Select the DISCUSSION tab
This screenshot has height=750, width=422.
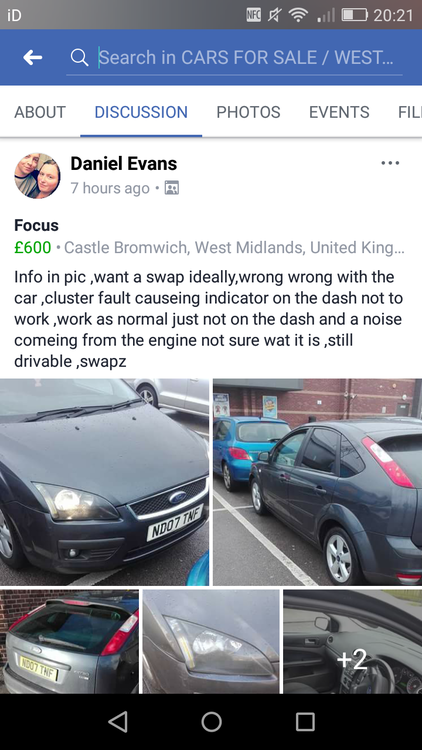[x=141, y=112]
